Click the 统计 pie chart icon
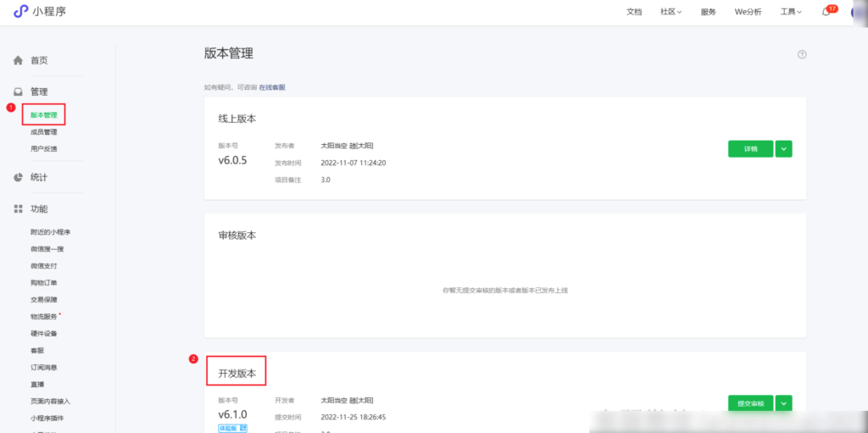The image size is (868, 433). tap(18, 177)
